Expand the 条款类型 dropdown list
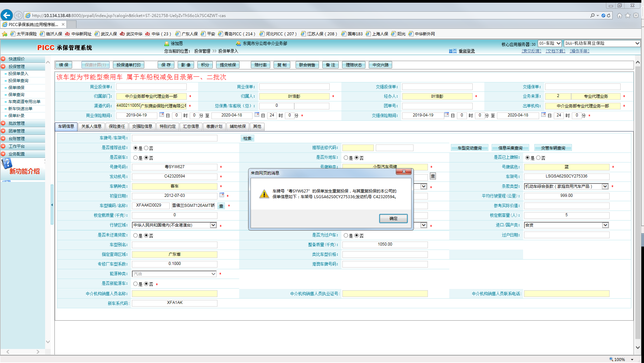This screenshot has height=363, width=644. tap(605, 187)
